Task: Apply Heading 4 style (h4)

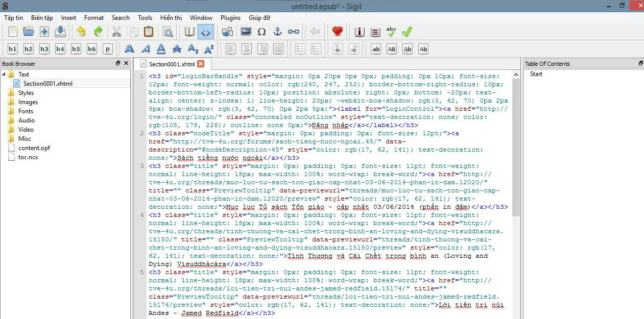Action: click(60, 49)
